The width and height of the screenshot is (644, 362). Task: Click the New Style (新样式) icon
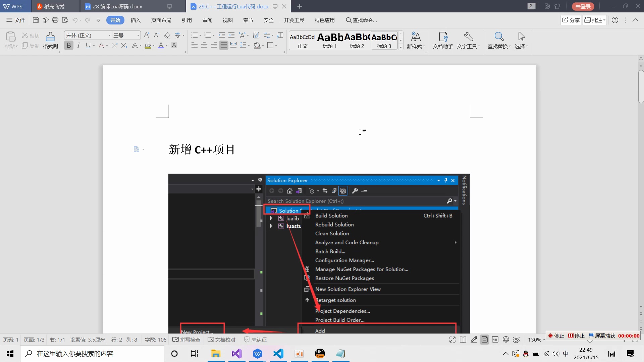click(x=416, y=40)
